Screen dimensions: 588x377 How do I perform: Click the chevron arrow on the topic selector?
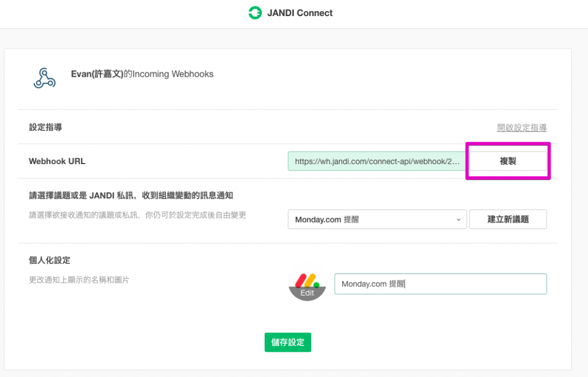pos(458,219)
